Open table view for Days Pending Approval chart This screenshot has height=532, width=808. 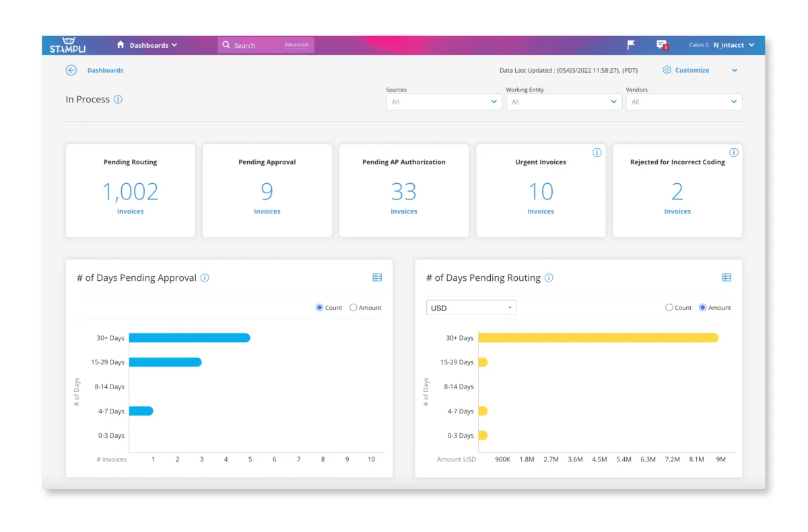377,277
